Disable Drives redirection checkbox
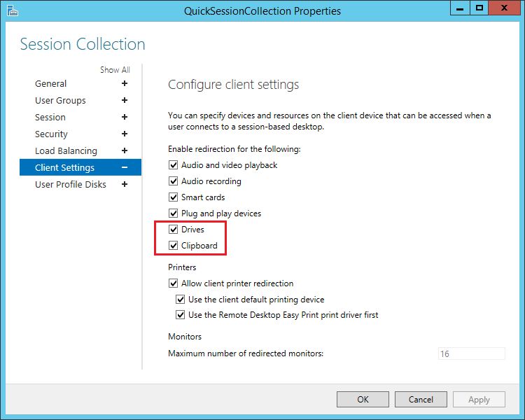Screen dimensions: 525x420 (173, 229)
